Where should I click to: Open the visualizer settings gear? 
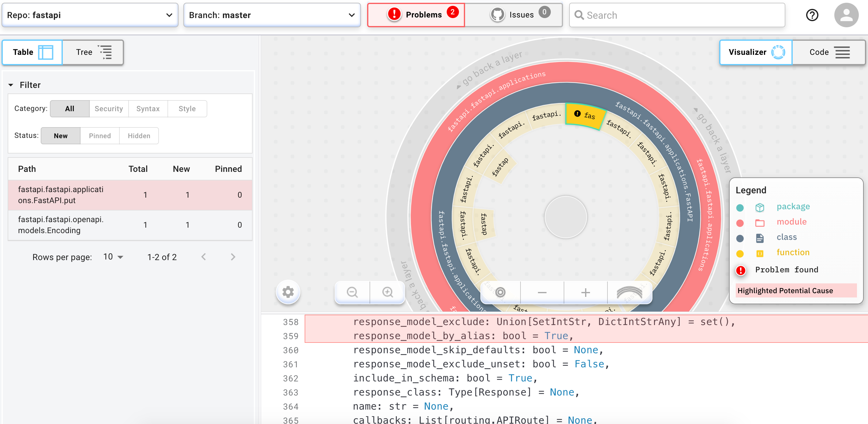[x=288, y=292]
